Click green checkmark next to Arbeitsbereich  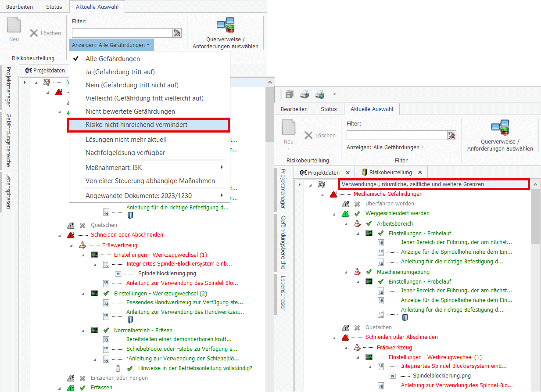tap(369, 224)
